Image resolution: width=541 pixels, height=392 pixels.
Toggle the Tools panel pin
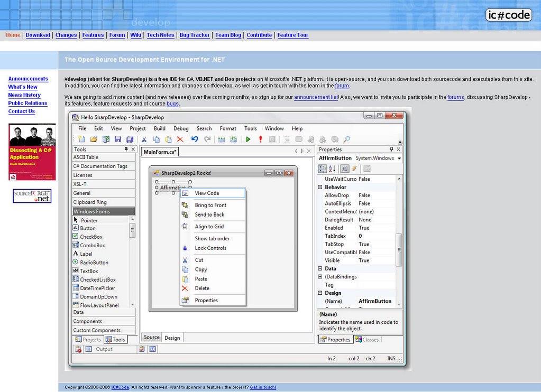126,150
